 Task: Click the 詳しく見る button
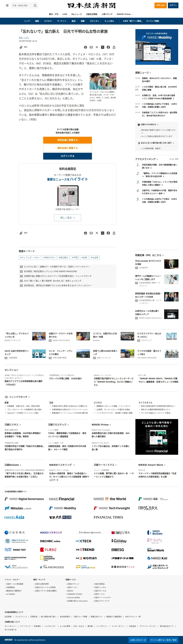[x=67, y=218]
